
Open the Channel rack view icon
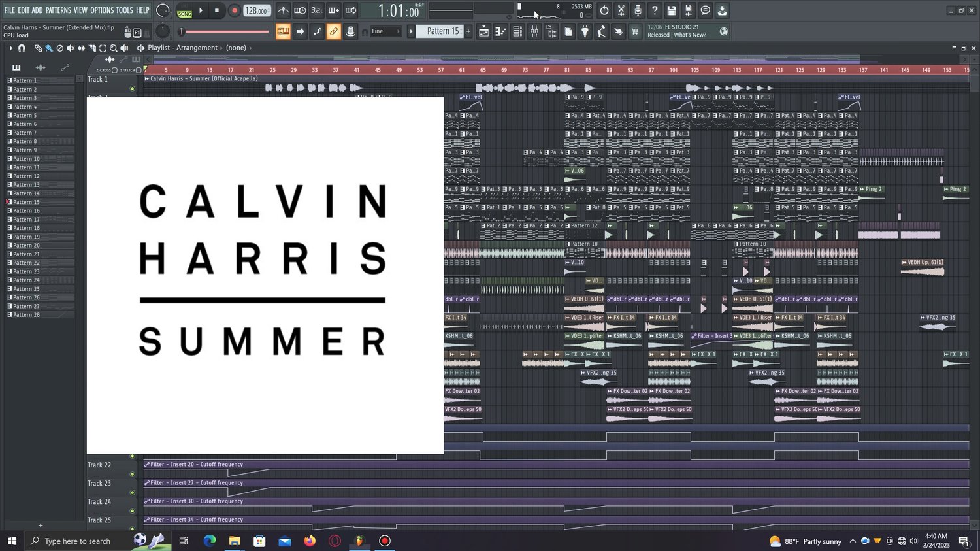518,31
